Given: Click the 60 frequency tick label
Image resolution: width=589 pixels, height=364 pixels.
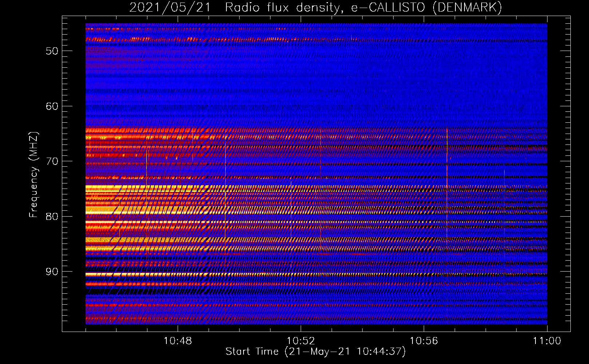Looking at the screenshot, I should (x=52, y=106).
